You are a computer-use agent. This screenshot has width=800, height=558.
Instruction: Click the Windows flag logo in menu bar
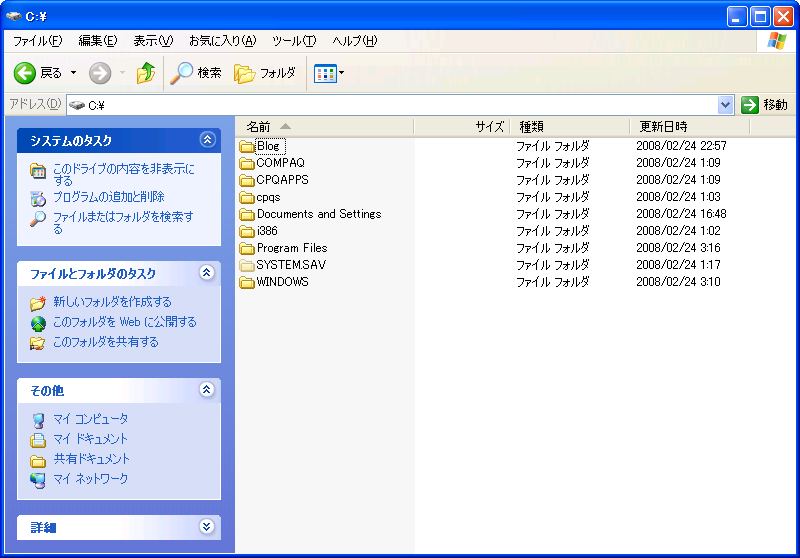pyautogui.click(x=777, y=41)
